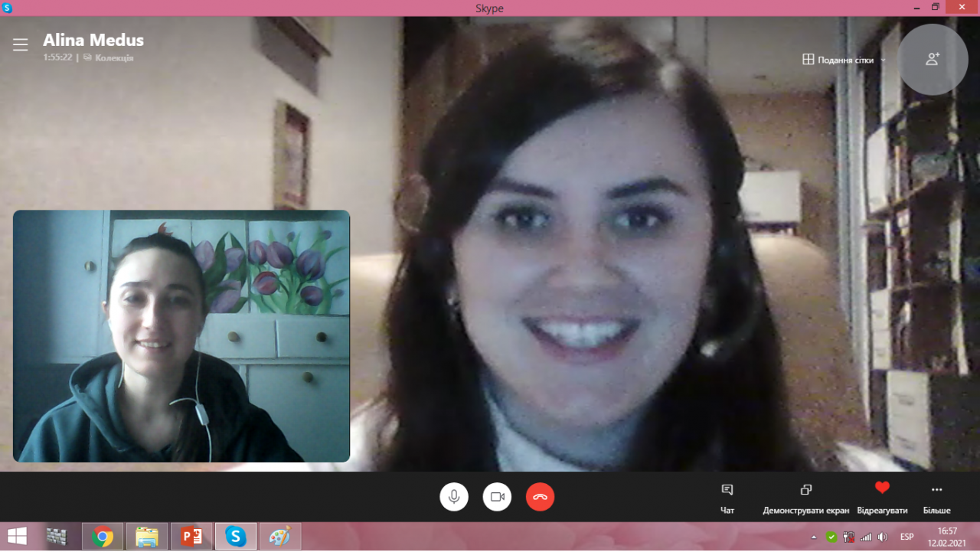Viewport: 980px width, 552px height.
Task: Open network signal status in tray
Action: [x=866, y=537]
